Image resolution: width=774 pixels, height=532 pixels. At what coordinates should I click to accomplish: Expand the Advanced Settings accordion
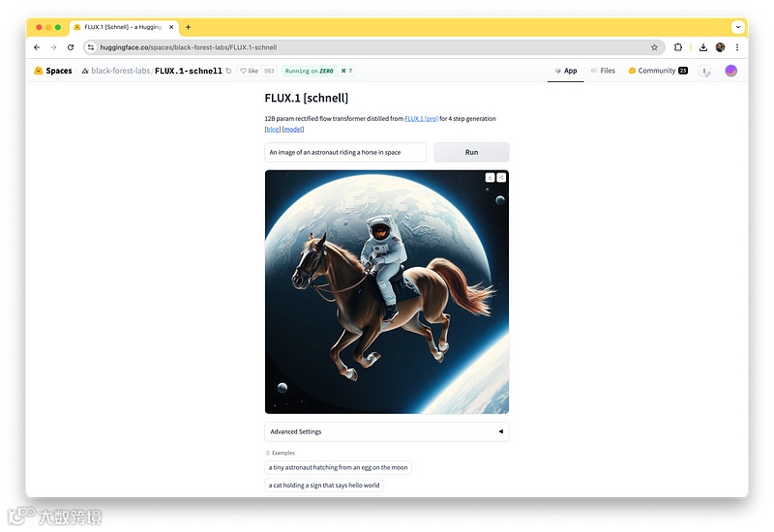[x=387, y=431]
